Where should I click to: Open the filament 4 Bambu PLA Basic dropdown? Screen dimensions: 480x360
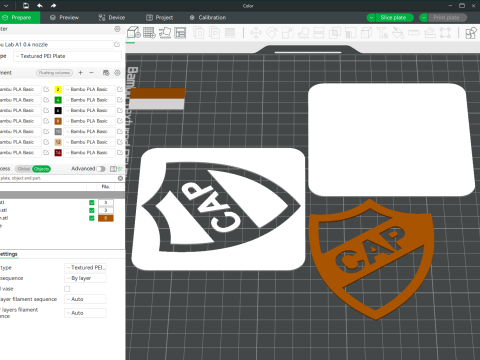tap(89, 100)
